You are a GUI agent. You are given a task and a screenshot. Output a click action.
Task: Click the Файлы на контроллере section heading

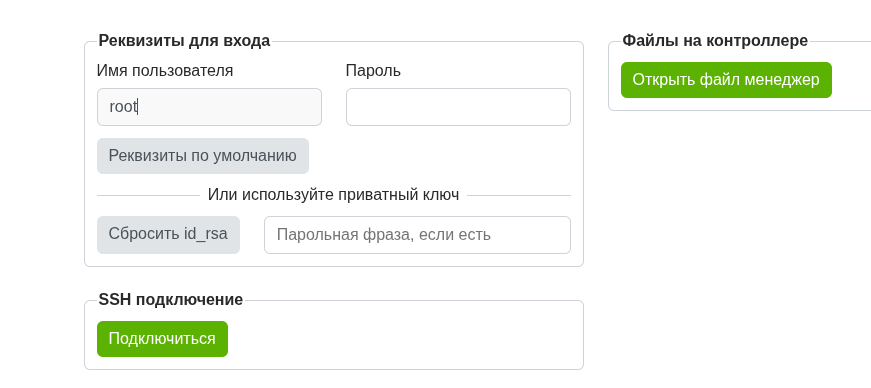pyautogui.click(x=715, y=41)
